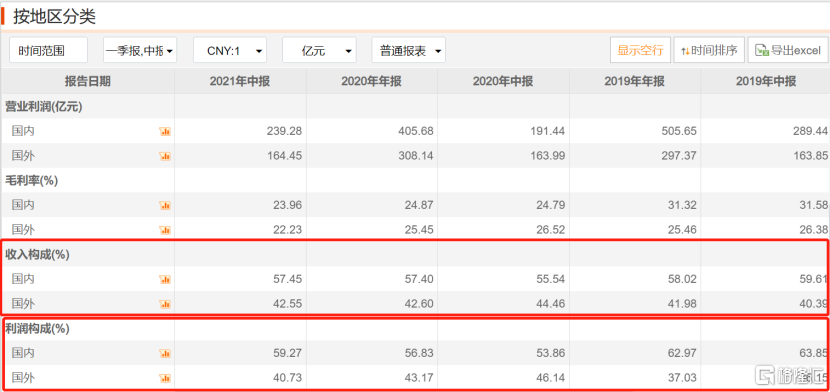830x392 pixels.
Task: Select cell value 164.45
Action: pos(285,156)
